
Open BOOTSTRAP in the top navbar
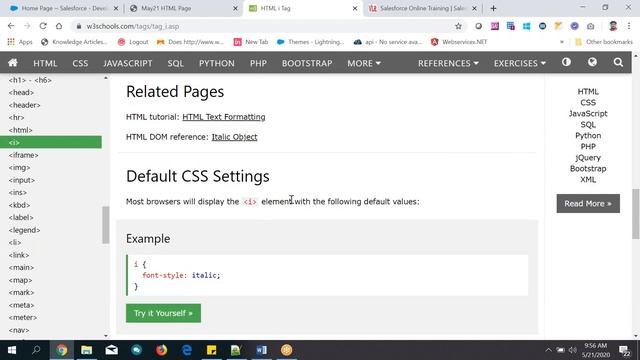[307, 63]
